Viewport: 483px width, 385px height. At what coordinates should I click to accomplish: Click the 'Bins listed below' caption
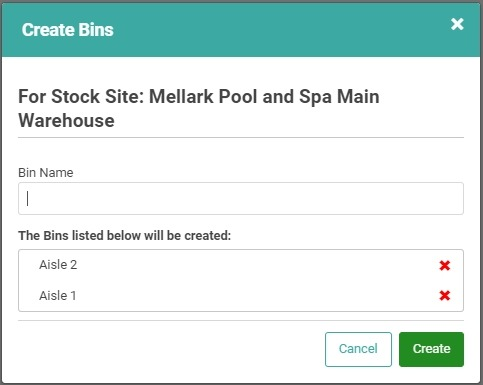124,235
